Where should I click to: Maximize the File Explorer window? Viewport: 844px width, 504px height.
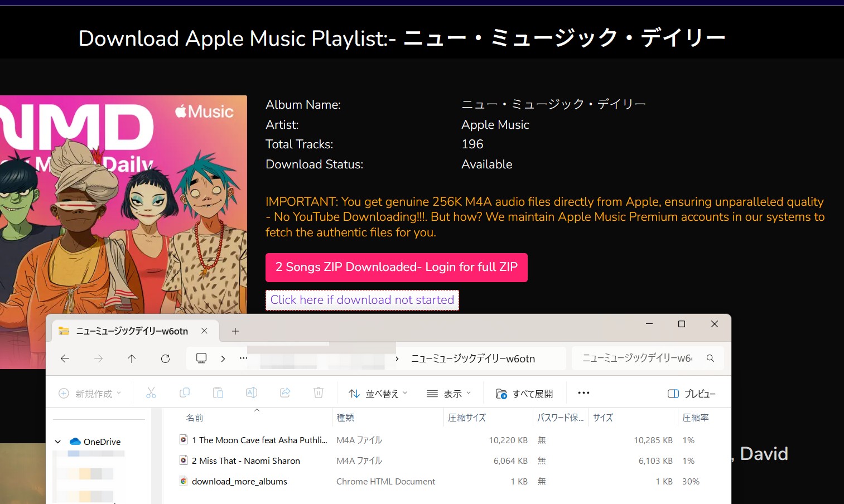pos(681,324)
